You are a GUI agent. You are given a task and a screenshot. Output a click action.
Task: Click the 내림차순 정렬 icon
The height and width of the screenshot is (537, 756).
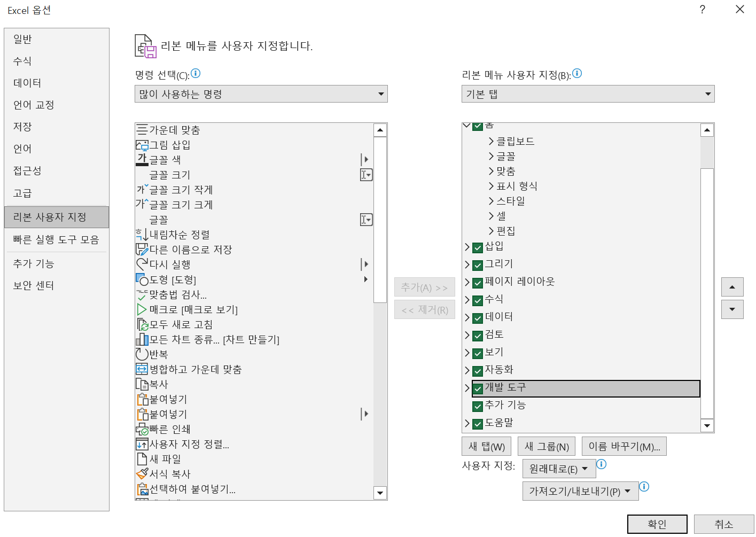(x=142, y=235)
